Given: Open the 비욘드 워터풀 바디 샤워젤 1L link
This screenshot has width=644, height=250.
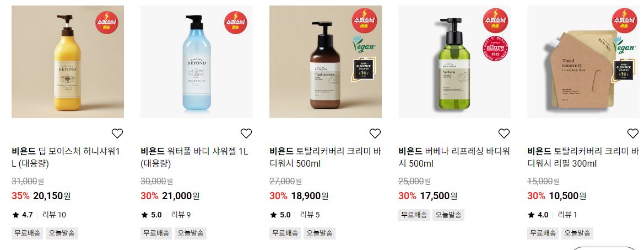Looking at the screenshot, I should [194, 157].
